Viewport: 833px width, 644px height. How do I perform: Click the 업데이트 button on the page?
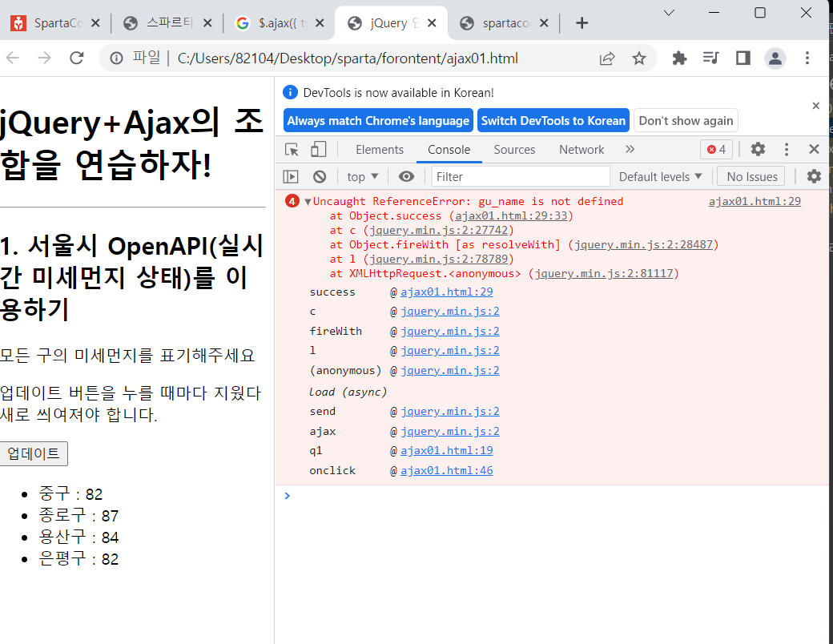pyautogui.click(x=34, y=453)
